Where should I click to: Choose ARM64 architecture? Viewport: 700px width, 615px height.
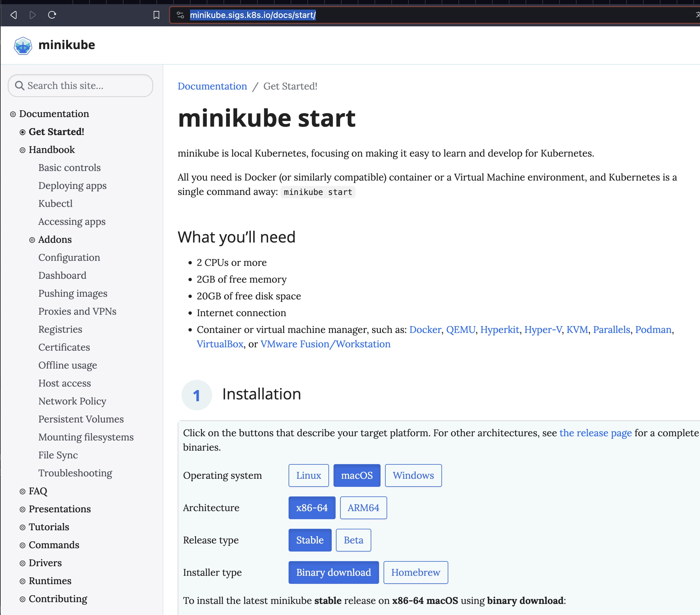pos(363,508)
